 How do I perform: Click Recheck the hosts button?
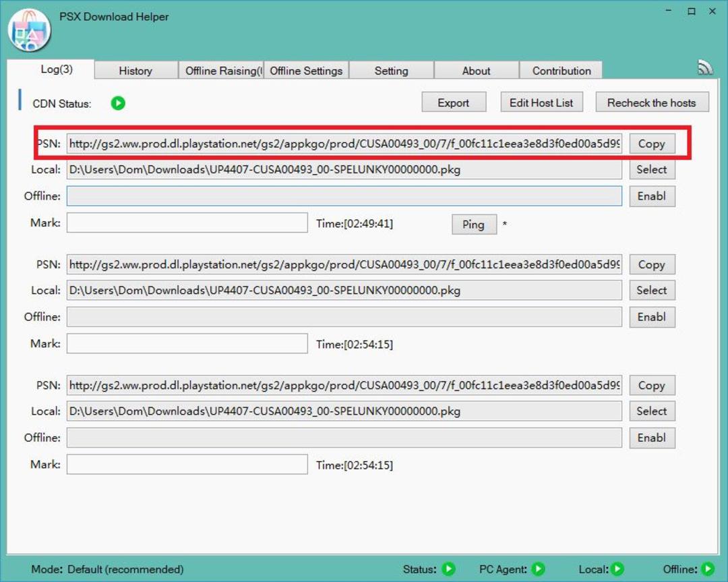(x=652, y=103)
